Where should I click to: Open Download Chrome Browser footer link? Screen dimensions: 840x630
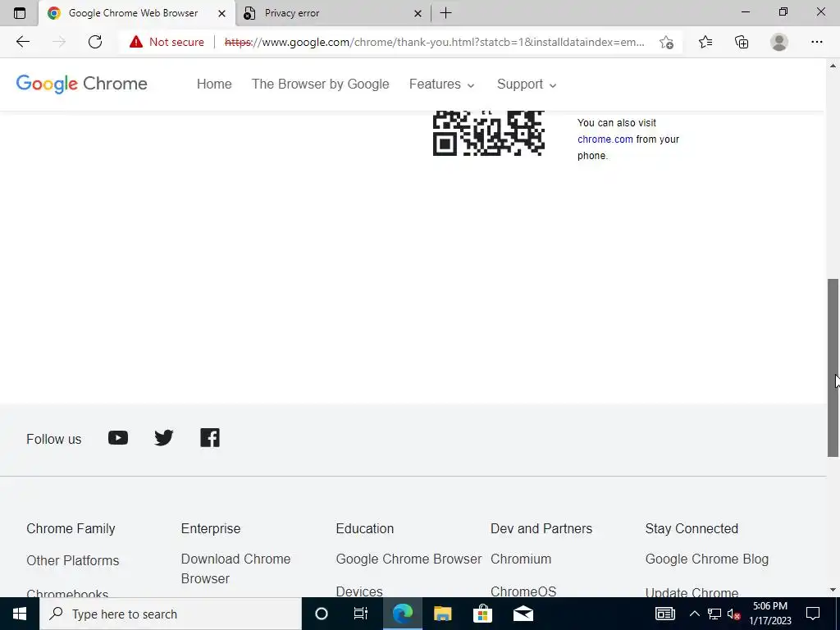(235, 568)
